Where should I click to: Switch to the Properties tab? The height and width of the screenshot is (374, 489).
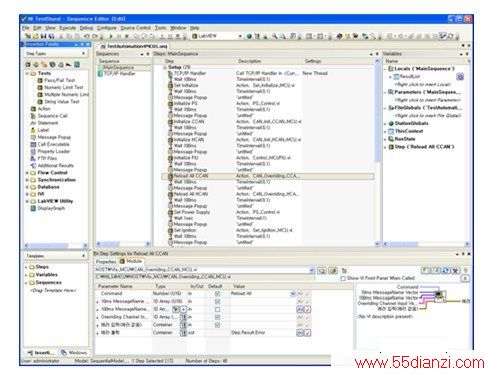click(x=106, y=262)
